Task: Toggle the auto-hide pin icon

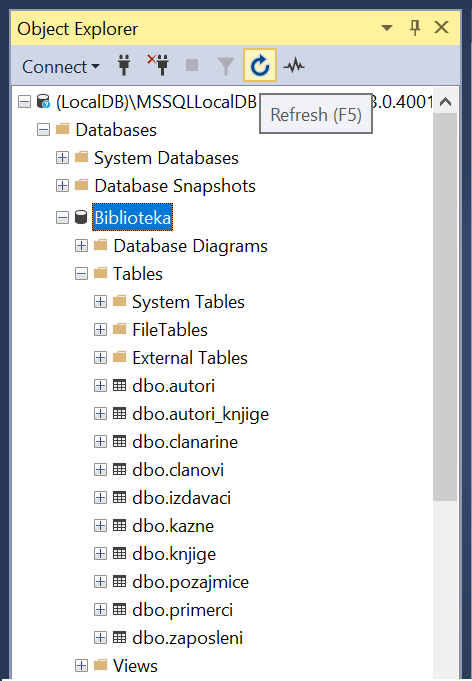Action: coord(415,28)
